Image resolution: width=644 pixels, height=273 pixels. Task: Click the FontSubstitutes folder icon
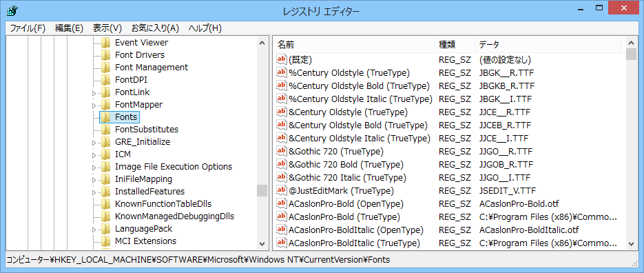pyautogui.click(x=106, y=130)
